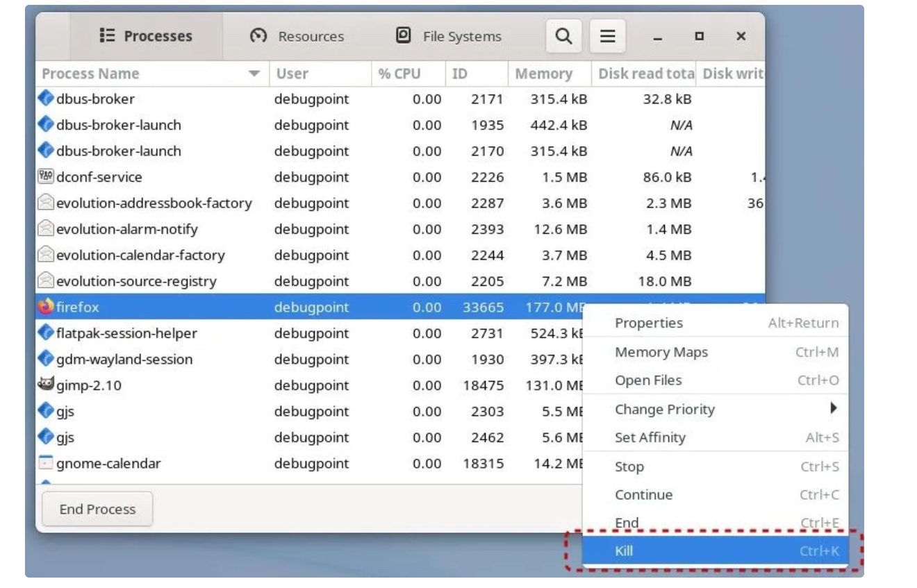Click the evolution-source-registry envelope icon
917x588 pixels.
coord(46,281)
